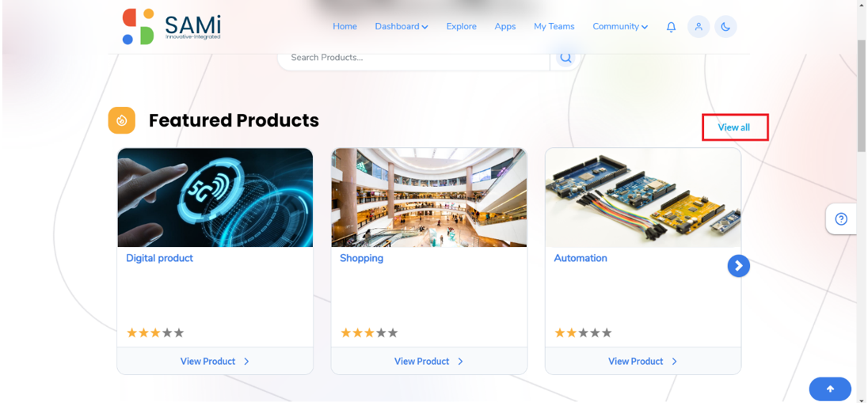868x406 pixels.
Task: Click the search magnifier icon
Action: [565, 57]
